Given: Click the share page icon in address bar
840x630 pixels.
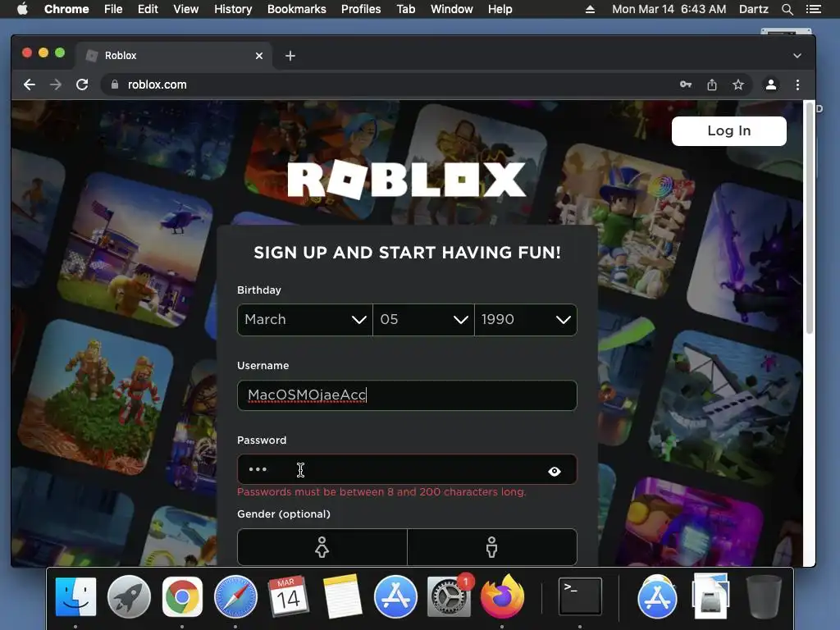Looking at the screenshot, I should (x=712, y=84).
